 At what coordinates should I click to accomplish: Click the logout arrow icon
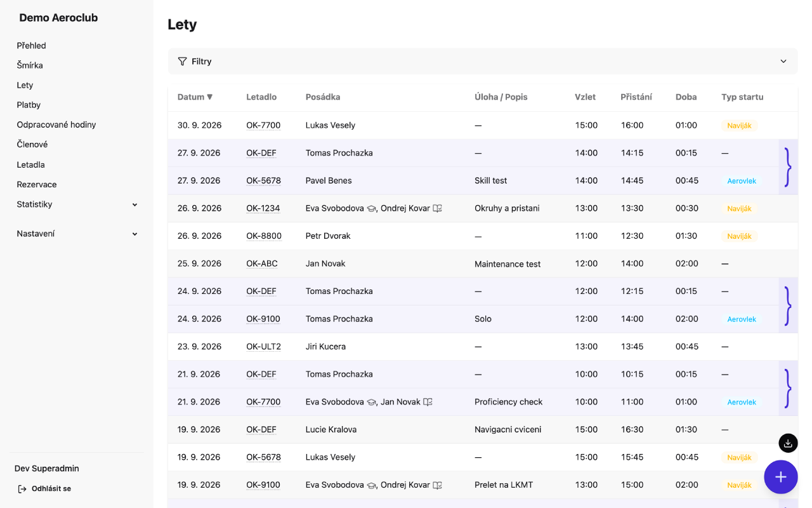[x=22, y=489]
